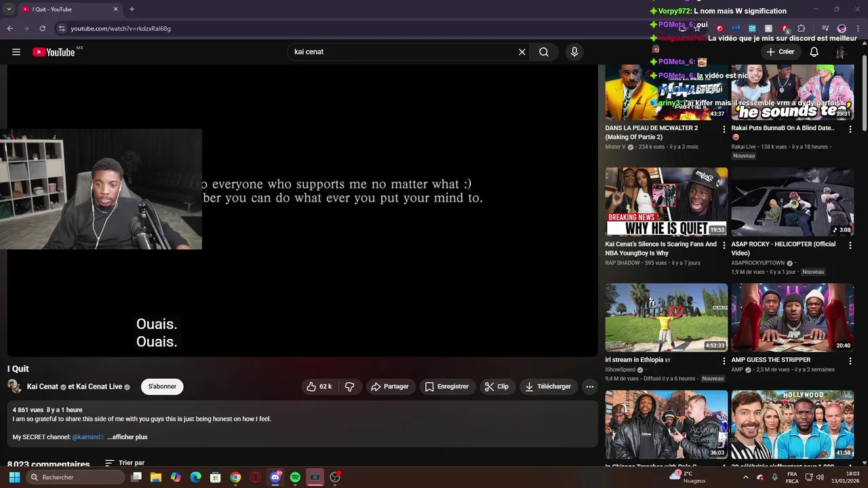Viewport: 868px width, 488px height.
Task: Go to the YouTube home logo
Action: click(x=54, y=52)
